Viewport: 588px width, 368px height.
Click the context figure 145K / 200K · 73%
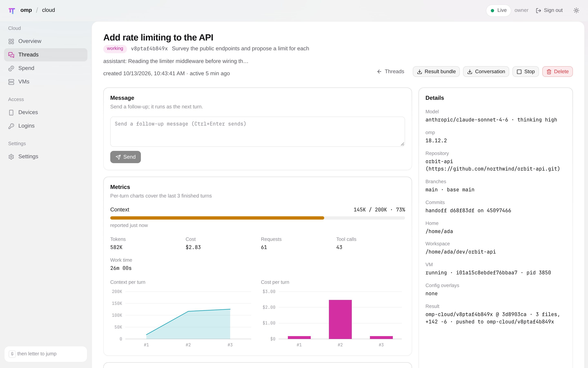tap(379, 210)
